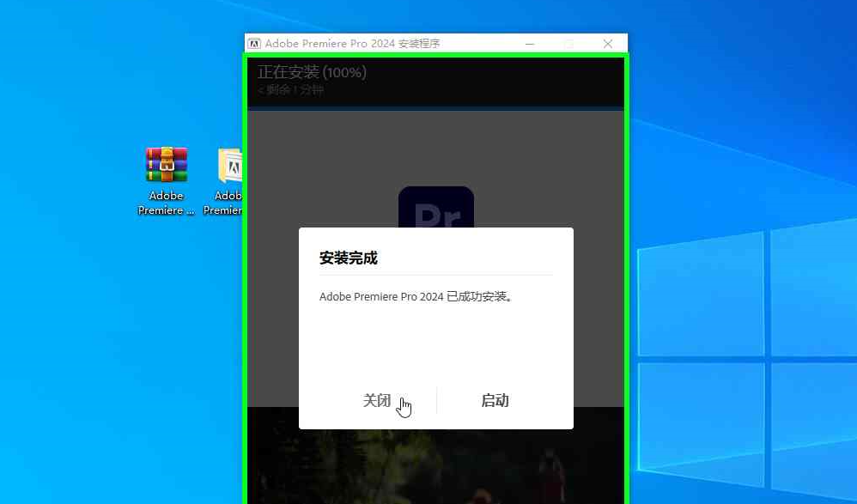Minimize the Premiere Pro installer window
This screenshot has width=857, height=504.
[x=530, y=44]
